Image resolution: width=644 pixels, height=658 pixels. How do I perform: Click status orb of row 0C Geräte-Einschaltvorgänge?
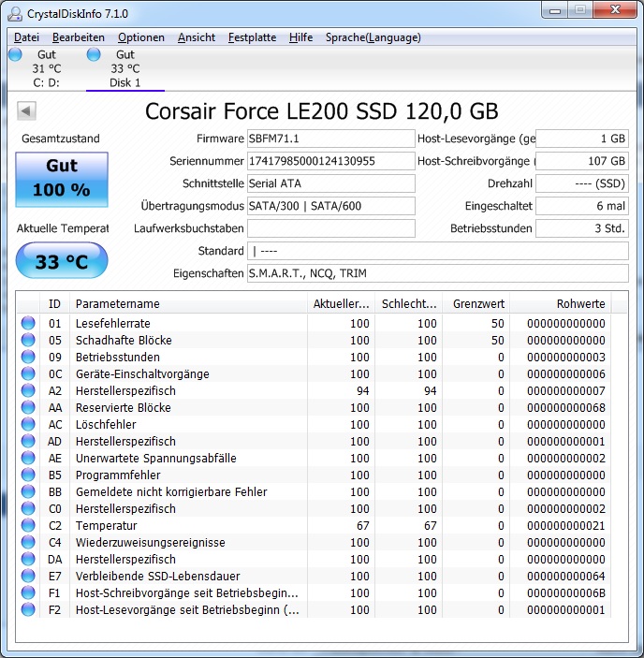click(28, 373)
